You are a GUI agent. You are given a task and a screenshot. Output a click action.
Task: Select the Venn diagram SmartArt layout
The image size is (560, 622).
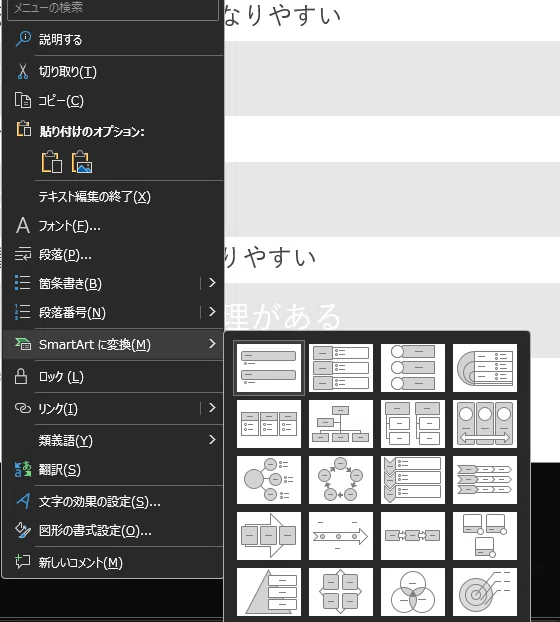(x=413, y=591)
